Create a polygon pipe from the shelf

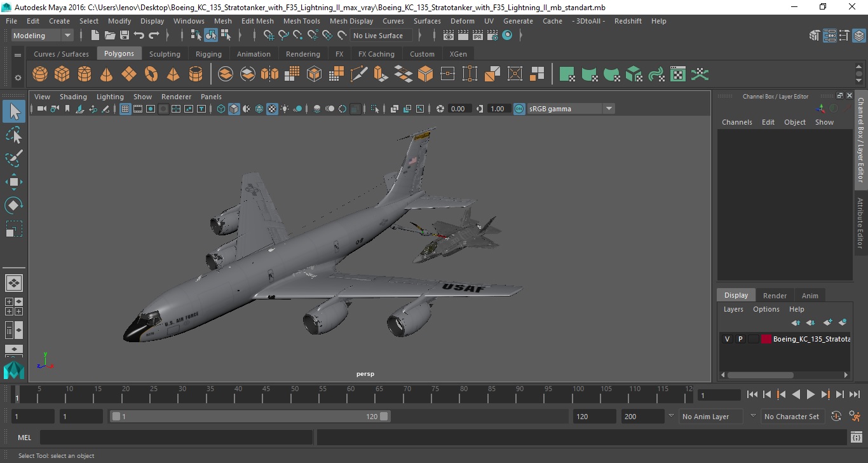pos(196,74)
